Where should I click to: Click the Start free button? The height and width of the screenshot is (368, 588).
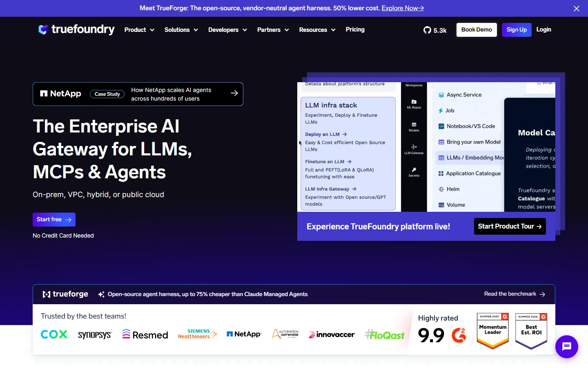tap(54, 220)
